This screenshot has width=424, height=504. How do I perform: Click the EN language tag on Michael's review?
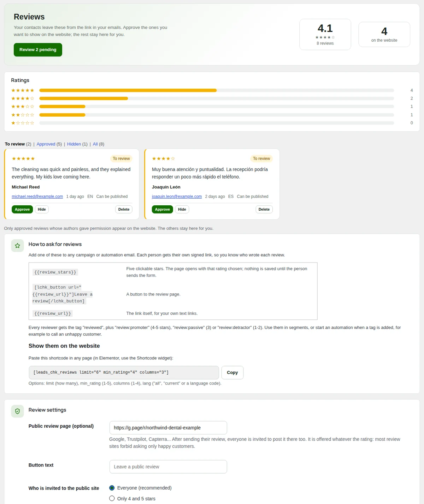(x=90, y=197)
